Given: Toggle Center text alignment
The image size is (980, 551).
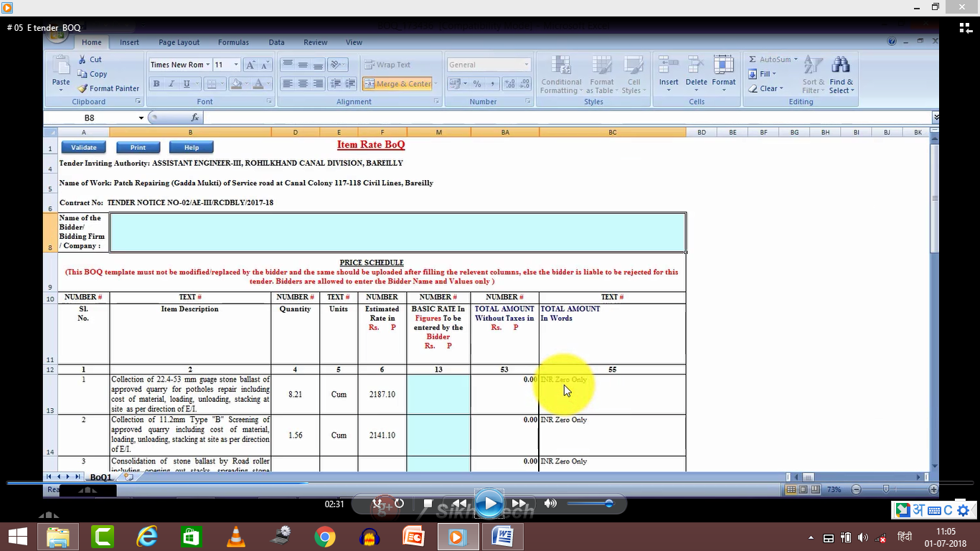Looking at the screenshot, I should click(x=303, y=84).
